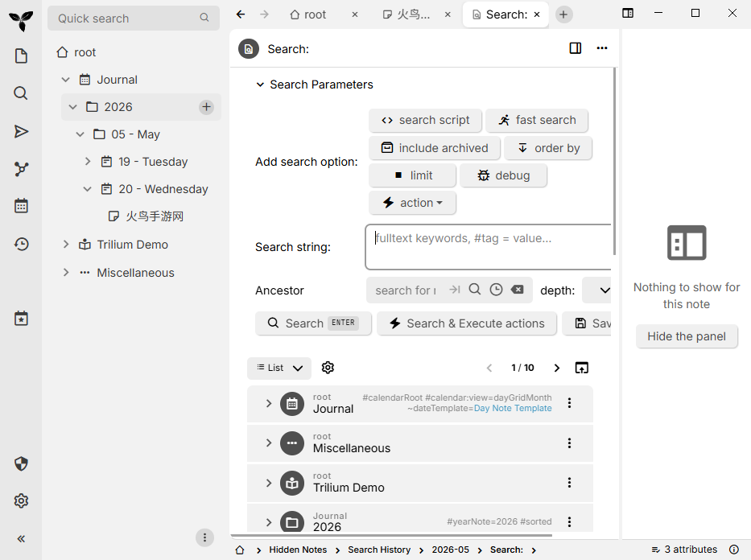Open the depth dropdown

click(x=597, y=290)
